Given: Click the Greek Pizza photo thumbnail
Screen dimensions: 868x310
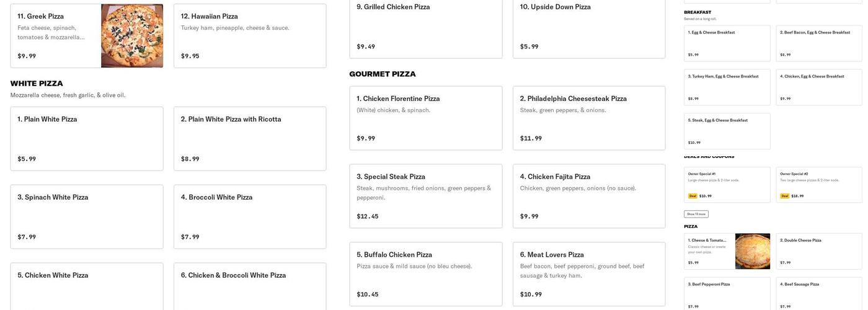Looking at the screenshot, I should click(132, 36).
